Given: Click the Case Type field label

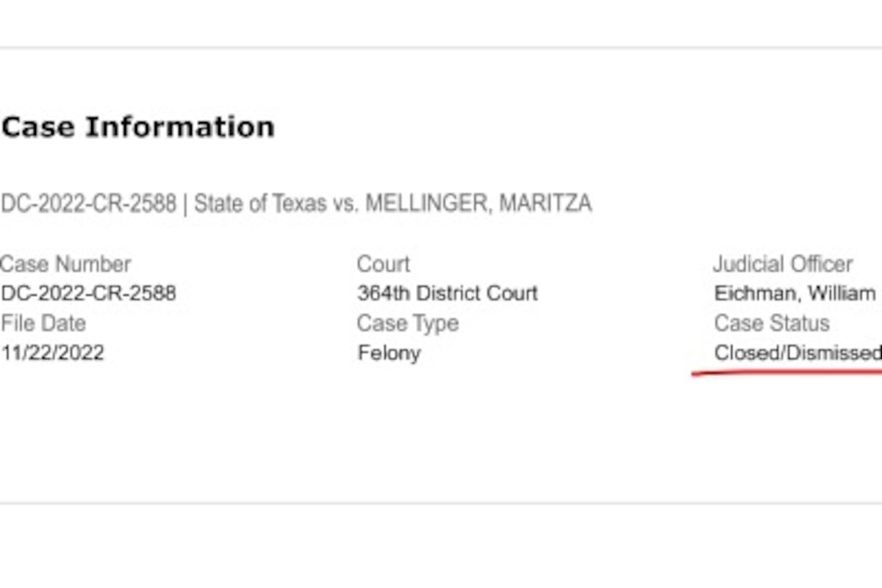Looking at the screenshot, I should (x=407, y=323).
